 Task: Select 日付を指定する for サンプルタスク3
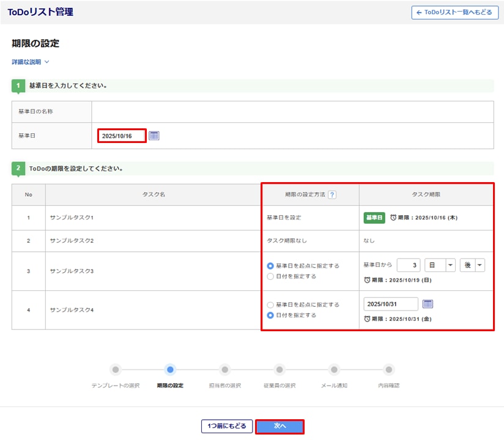(270, 276)
